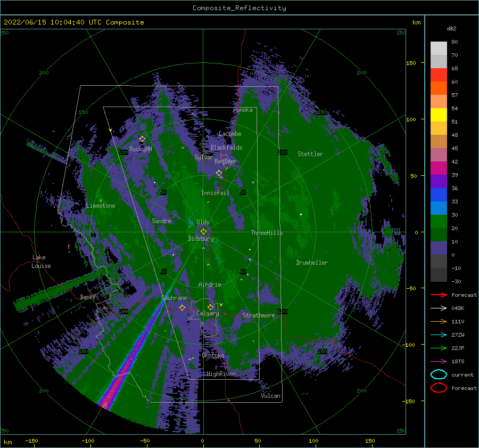Click the HighRiver city label
This screenshot has width=479, height=448.
point(221,374)
